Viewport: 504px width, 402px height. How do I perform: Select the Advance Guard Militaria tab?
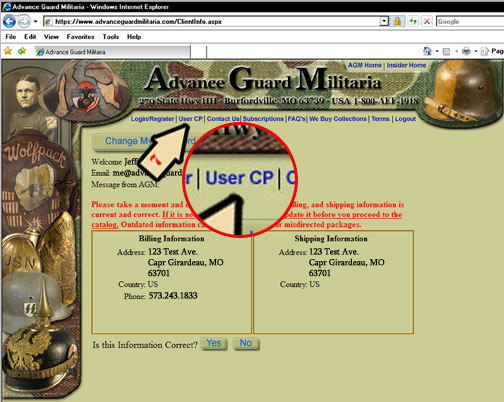[113, 52]
